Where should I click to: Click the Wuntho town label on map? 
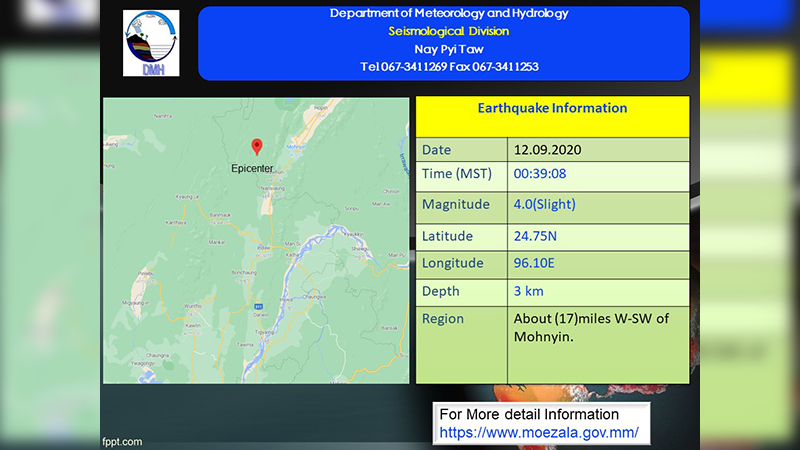[193, 306]
